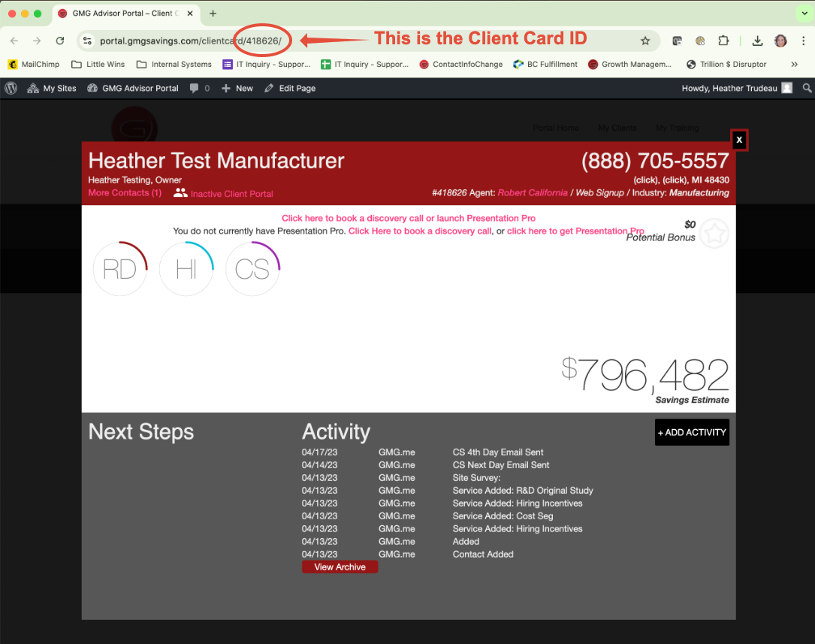Open site information icon in address bar
The height and width of the screenshot is (644, 815).
[87, 41]
